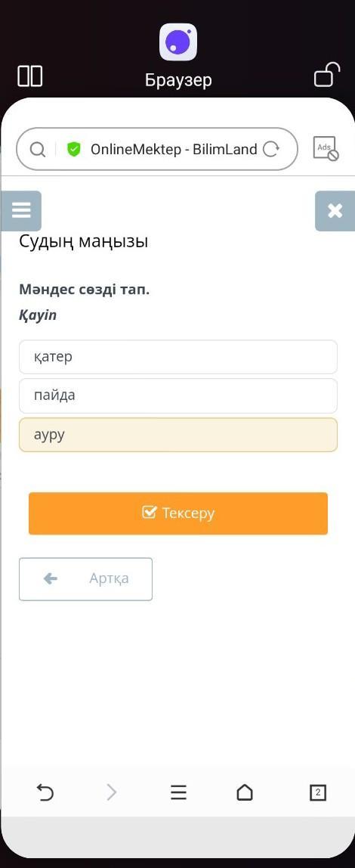
Task: Tap the green security shield icon
Action: 73,149
